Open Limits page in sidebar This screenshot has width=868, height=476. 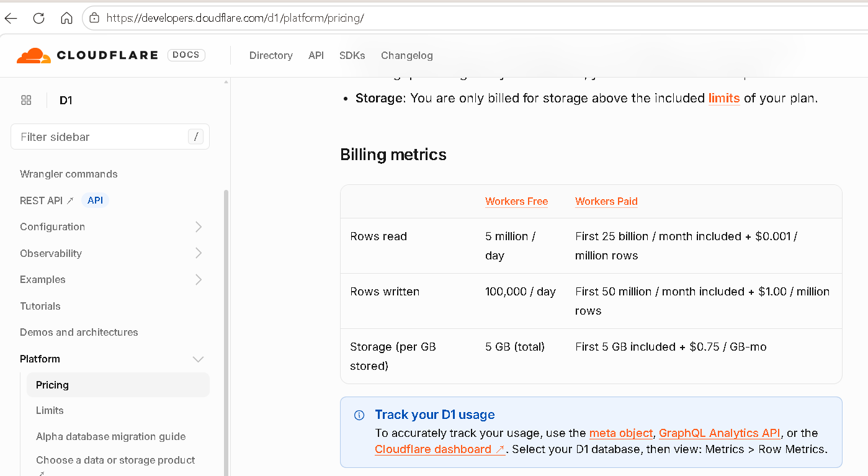point(50,410)
